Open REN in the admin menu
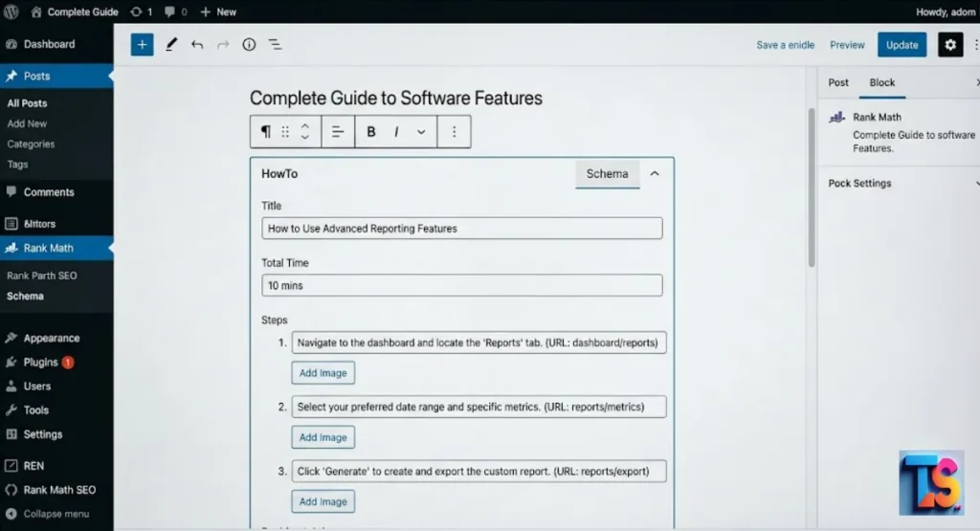This screenshot has width=980, height=531. pos(56,465)
